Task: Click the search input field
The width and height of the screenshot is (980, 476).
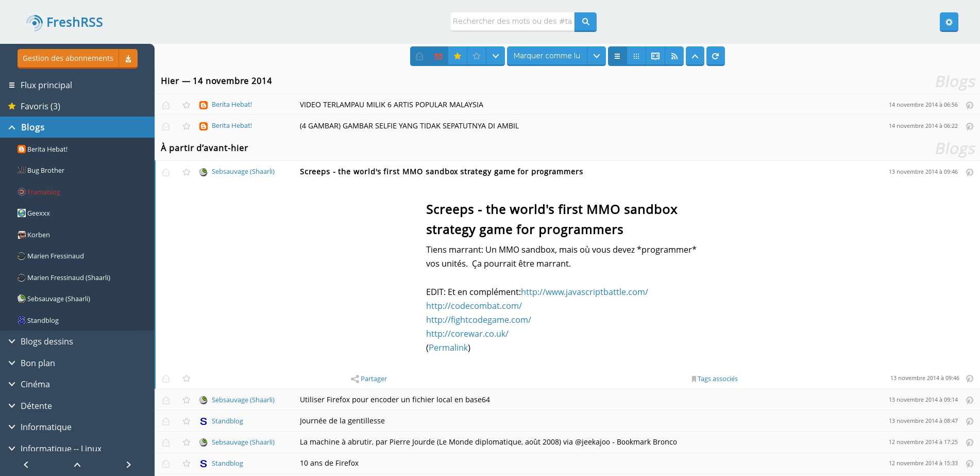Action: point(512,22)
